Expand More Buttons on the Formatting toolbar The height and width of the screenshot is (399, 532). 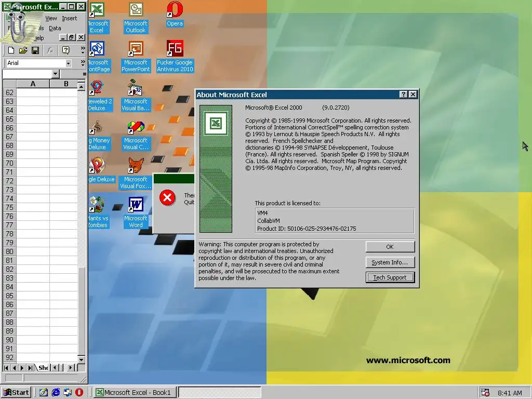click(83, 63)
